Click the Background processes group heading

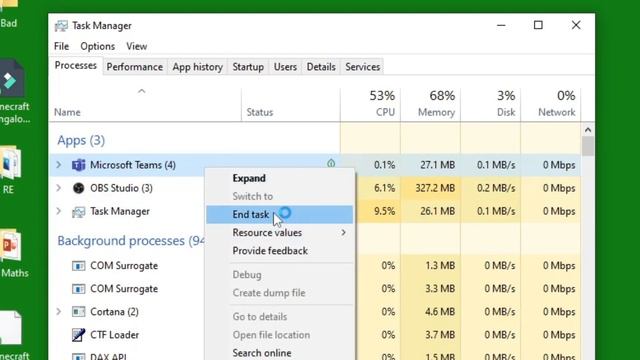(x=131, y=241)
